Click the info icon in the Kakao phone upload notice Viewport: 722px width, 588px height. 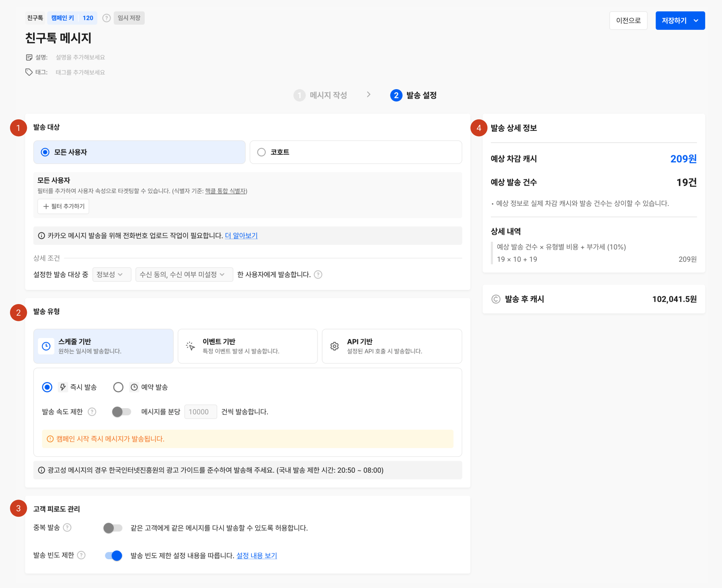[41, 235]
